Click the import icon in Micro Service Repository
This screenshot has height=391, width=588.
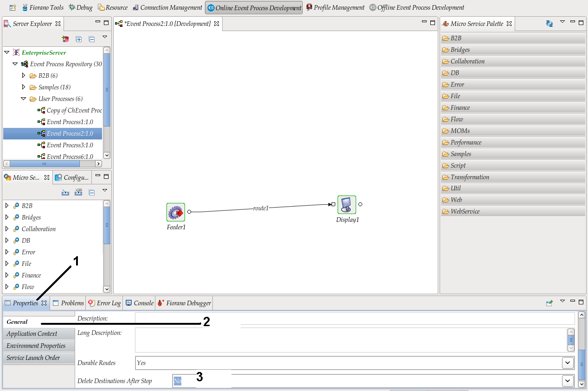coord(65,192)
